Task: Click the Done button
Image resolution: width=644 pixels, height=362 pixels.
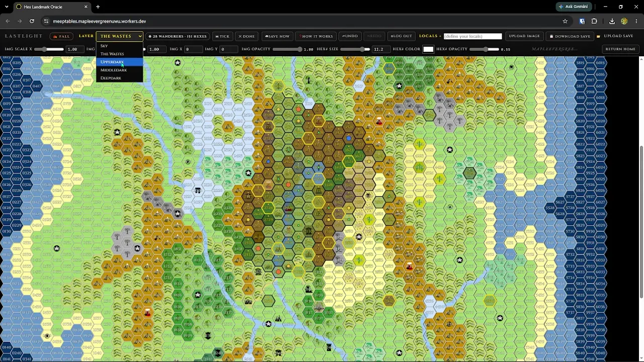Action: pos(247,36)
